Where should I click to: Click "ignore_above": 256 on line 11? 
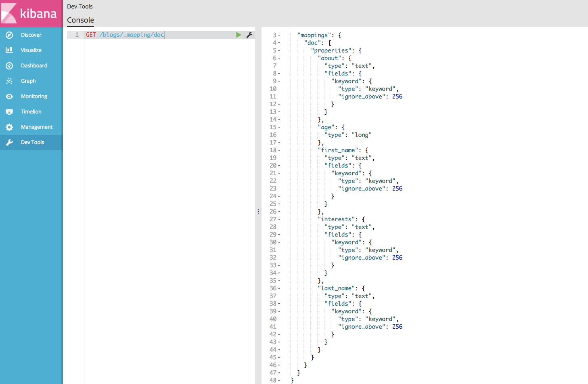[x=370, y=97]
